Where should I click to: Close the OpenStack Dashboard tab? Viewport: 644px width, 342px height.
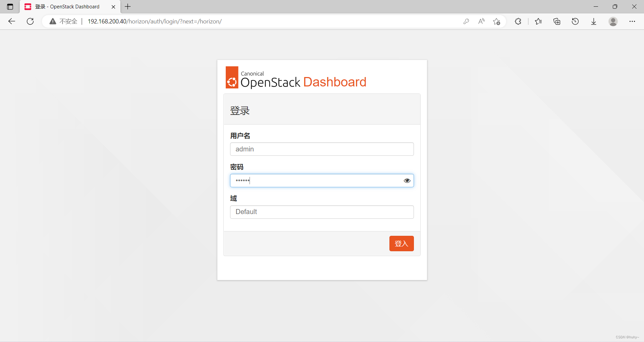coord(113,7)
